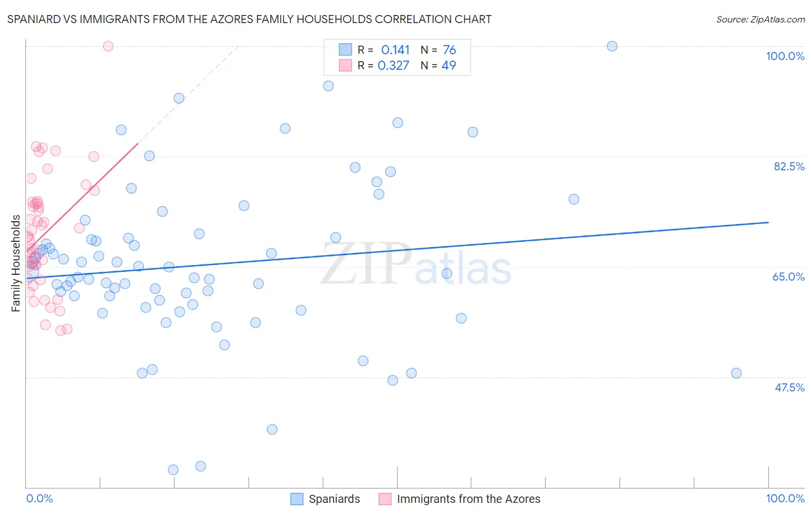Click the pink data point at chart top
Screen dimensions: 812x515
108,46
